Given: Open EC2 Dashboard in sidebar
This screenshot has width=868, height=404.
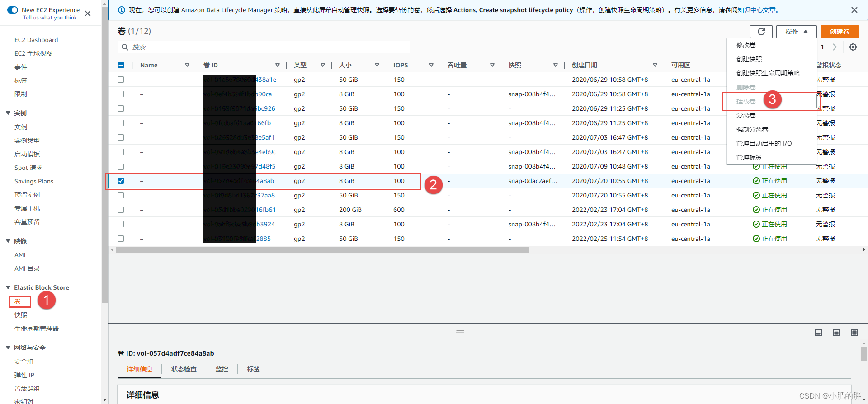Looking at the screenshot, I should [36, 40].
